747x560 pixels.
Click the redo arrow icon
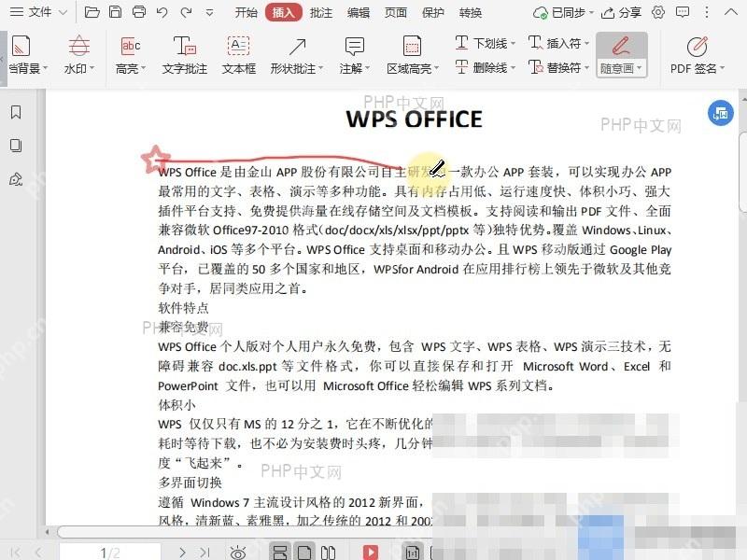(186, 12)
